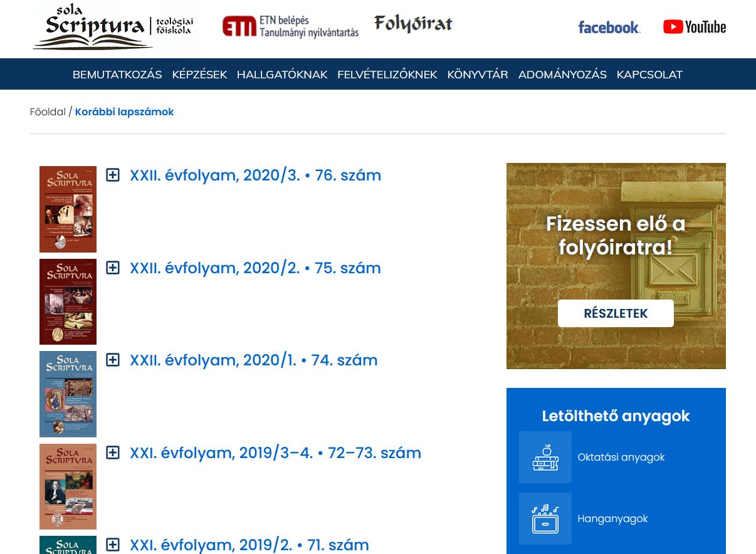The height and width of the screenshot is (554, 756).
Task: Click the 76. szám cover thumbnail
Action: [x=68, y=209]
